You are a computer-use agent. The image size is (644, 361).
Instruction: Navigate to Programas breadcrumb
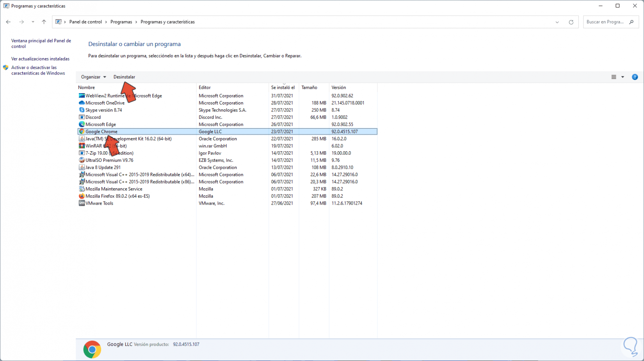pos(121,22)
